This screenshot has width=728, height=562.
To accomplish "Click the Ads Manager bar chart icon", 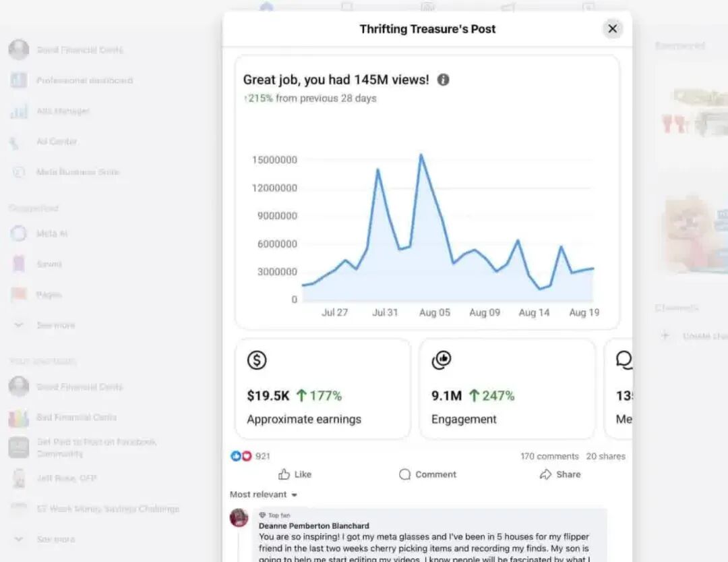I will tap(19, 111).
